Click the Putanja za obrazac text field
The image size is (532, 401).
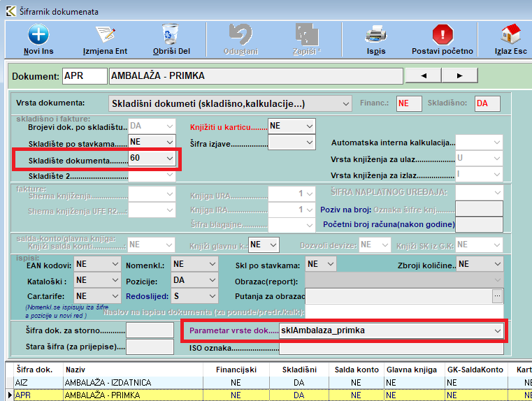tap(398, 296)
